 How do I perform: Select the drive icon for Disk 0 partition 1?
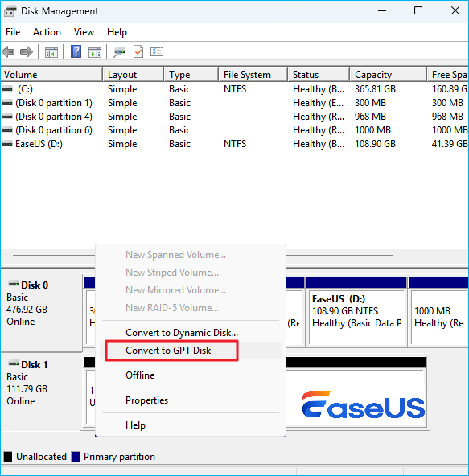[7, 103]
